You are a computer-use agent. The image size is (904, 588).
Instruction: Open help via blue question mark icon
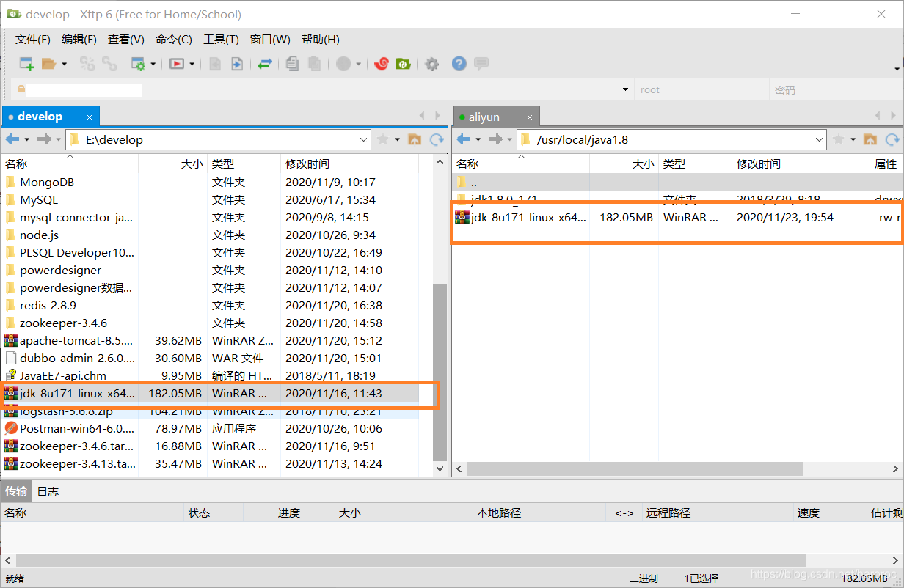[459, 64]
